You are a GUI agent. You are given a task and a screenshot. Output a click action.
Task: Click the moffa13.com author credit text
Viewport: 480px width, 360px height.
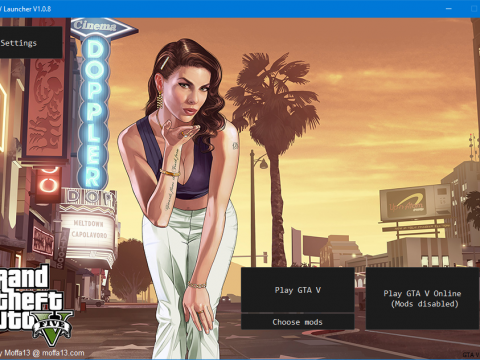coord(42,353)
